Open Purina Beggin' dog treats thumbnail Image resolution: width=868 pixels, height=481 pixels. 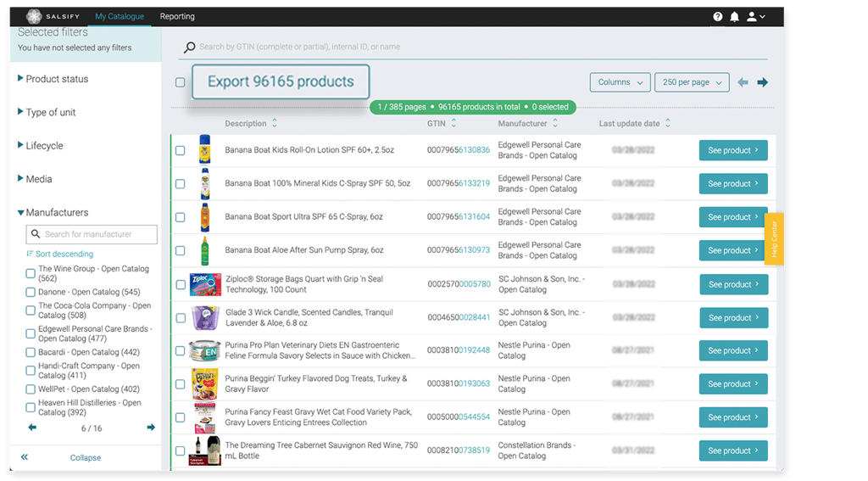(x=205, y=384)
